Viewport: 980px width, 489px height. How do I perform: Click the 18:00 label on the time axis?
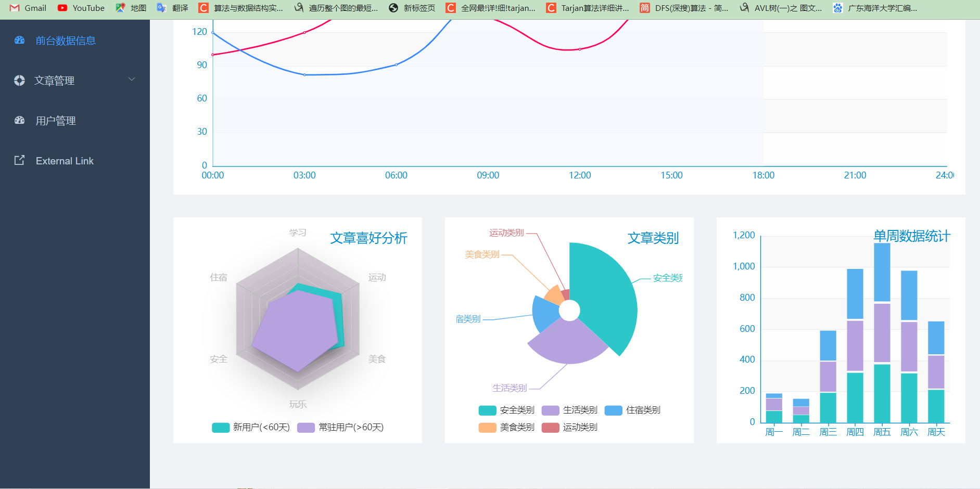(763, 175)
